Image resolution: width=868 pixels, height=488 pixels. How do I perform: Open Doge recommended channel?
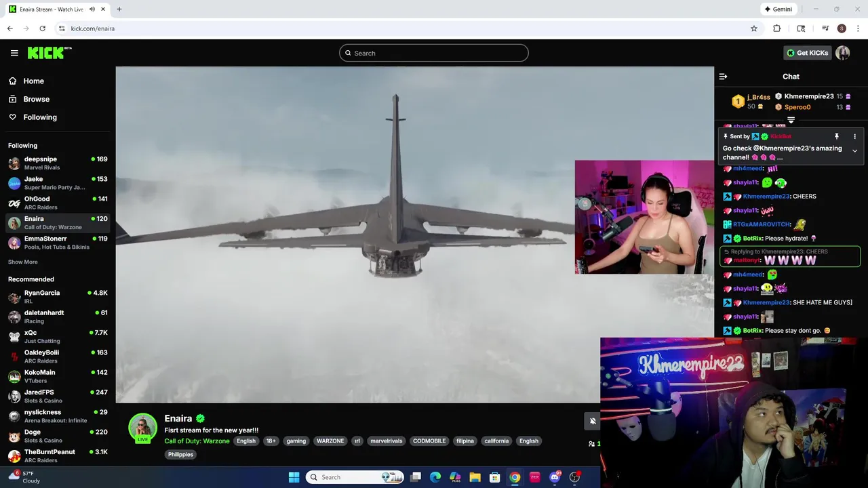(58, 436)
